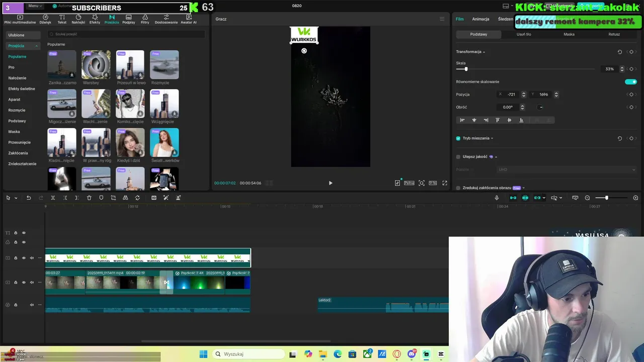The width and height of the screenshot is (644, 362).
Task: Expand Tryb mieszania options arrow
Action: [492, 138]
